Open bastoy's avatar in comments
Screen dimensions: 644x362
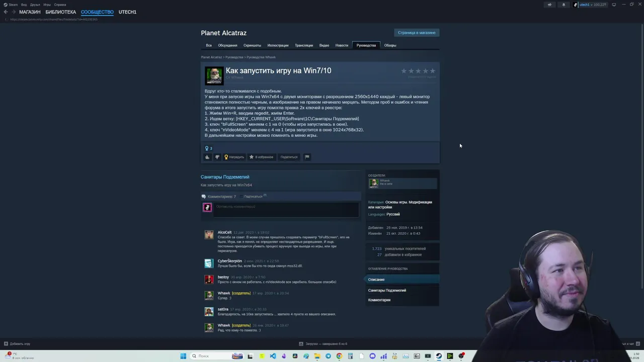tap(209, 280)
